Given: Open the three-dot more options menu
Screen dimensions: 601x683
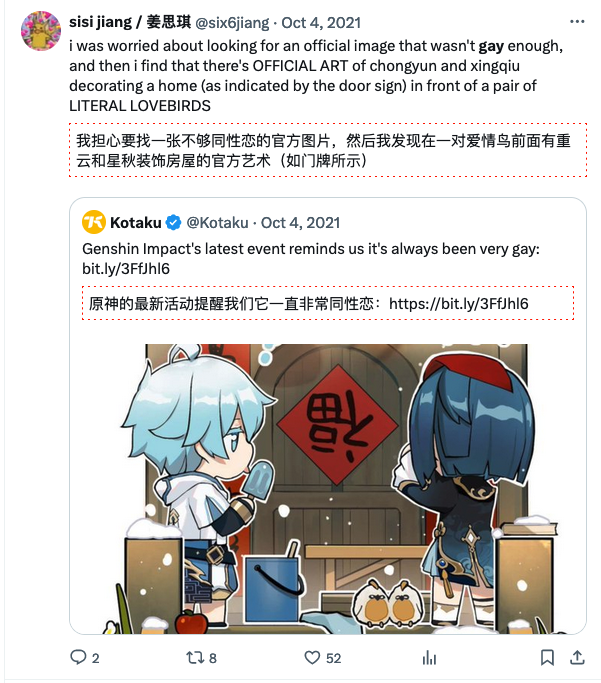Looking at the screenshot, I should click(x=577, y=22).
